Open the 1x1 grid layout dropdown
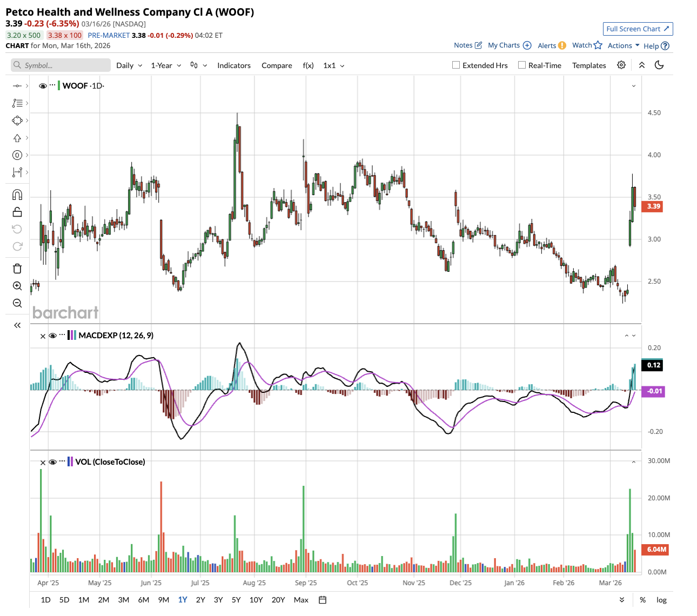Screen dimensions: 697x616 point(334,65)
